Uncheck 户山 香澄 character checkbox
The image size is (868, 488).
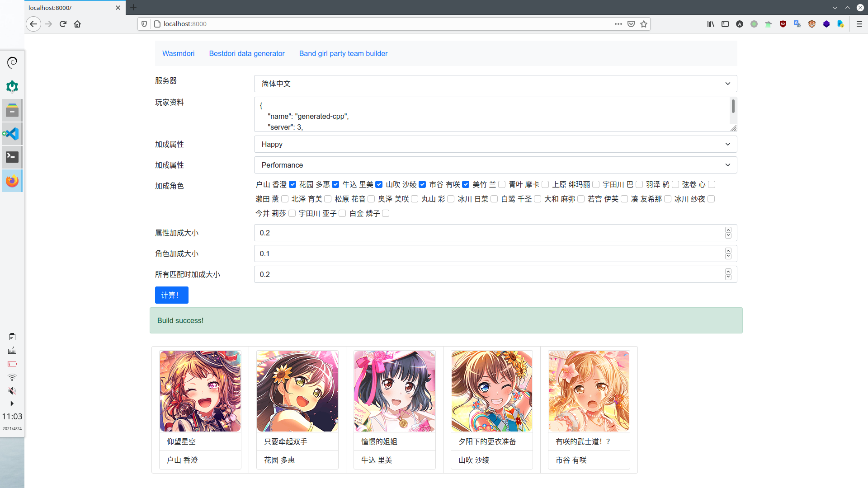pyautogui.click(x=292, y=184)
